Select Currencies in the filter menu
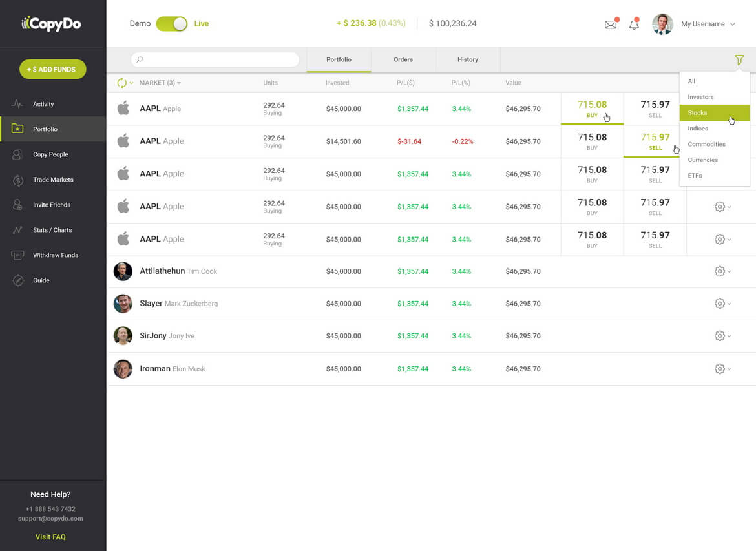The width and height of the screenshot is (756, 551). click(715, 160)
